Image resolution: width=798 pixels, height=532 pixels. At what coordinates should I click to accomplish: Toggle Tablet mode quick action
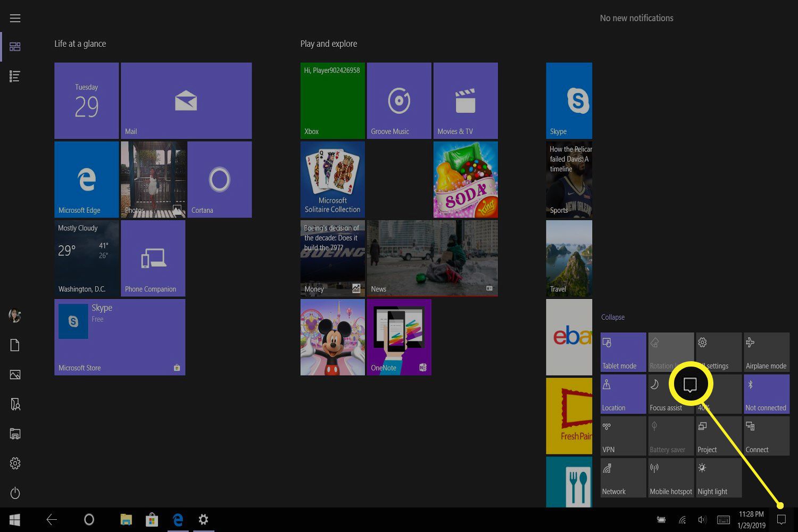pos(623,352)
